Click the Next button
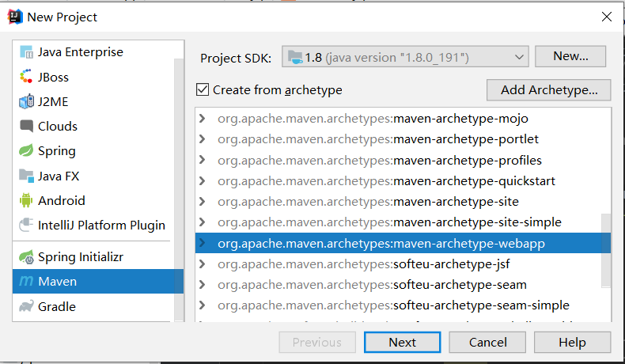This screenshot has height=364, width=625. [x=402, y=342]
